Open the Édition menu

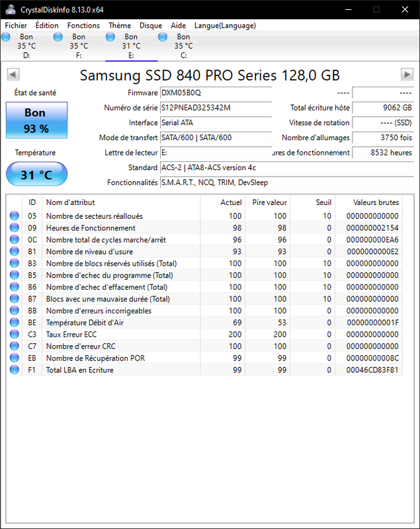click(47, 25)
